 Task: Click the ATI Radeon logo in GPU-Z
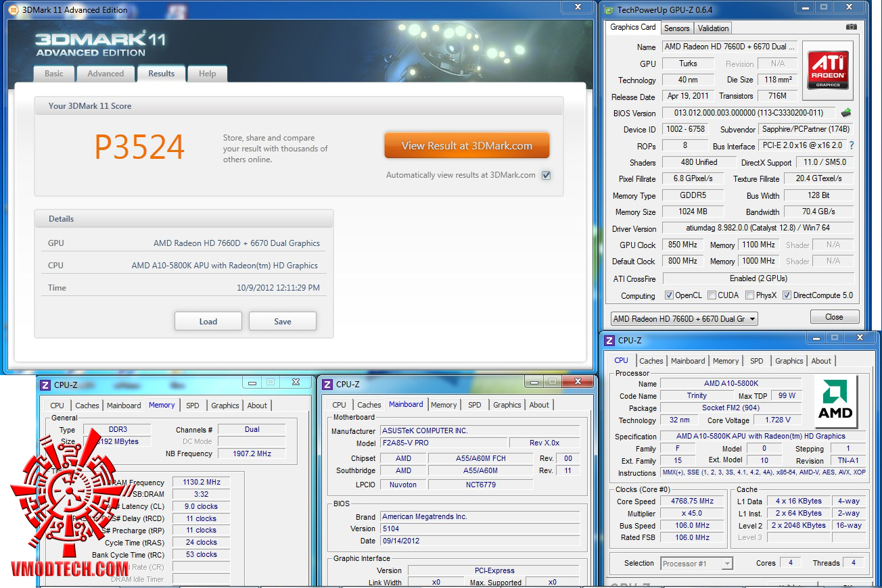[x=828, y=70]
